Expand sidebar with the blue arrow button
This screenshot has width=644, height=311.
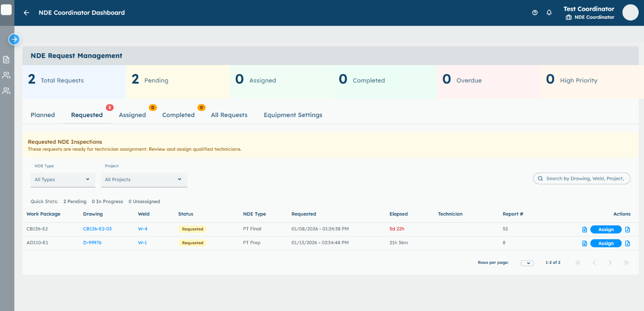14,39
